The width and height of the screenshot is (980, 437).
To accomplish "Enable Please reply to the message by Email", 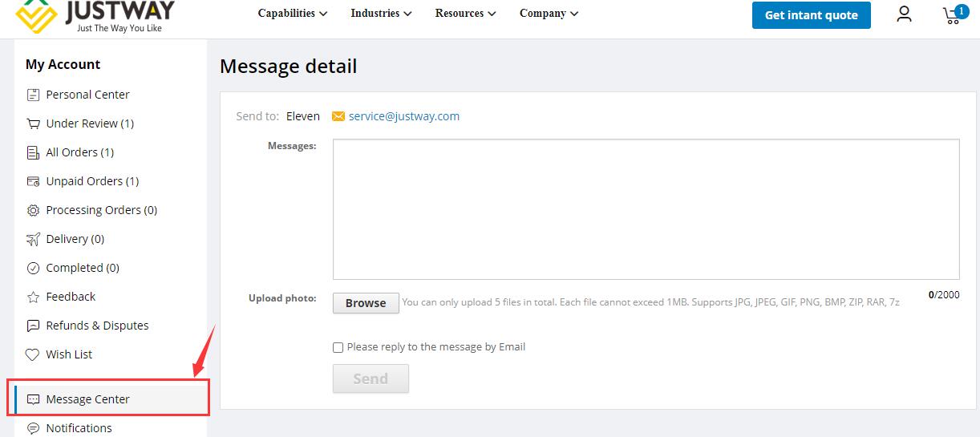I will point(338,347).
